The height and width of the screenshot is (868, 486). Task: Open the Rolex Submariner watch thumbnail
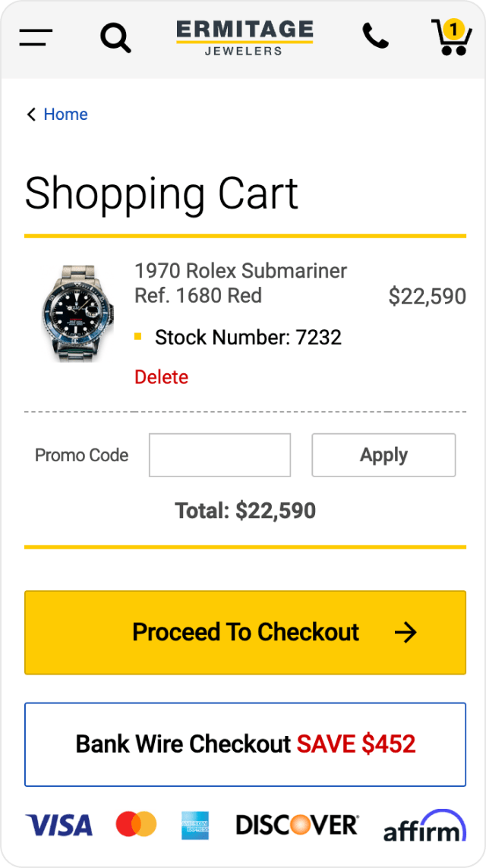click(77, 313)
